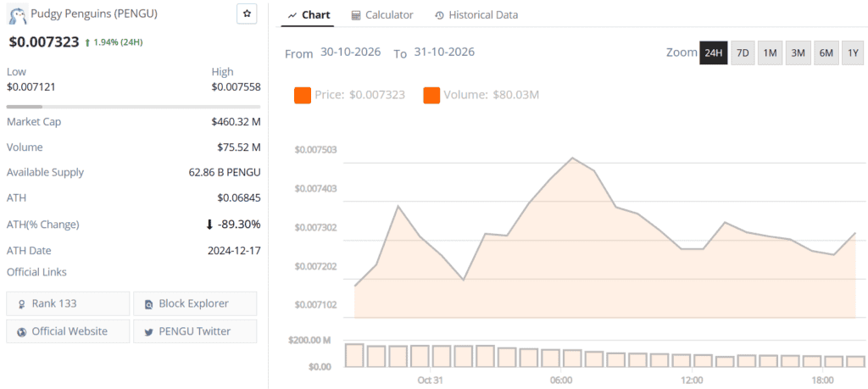Select the 3M zoom range

(x=798, y=53)
